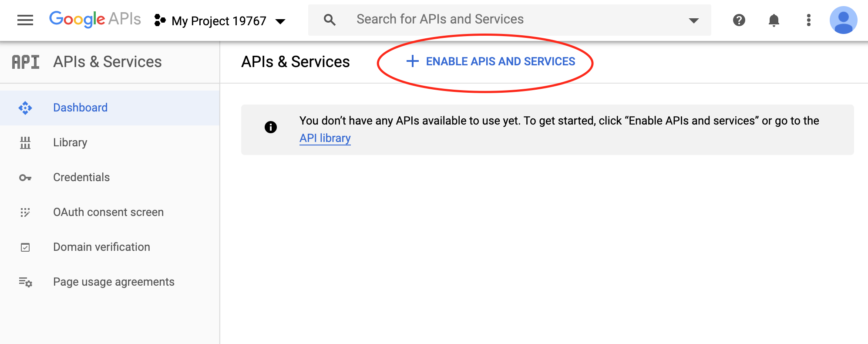Click the Library shelf icon
868x344 pixels.
pyautogui.click(x=25, y=142)
